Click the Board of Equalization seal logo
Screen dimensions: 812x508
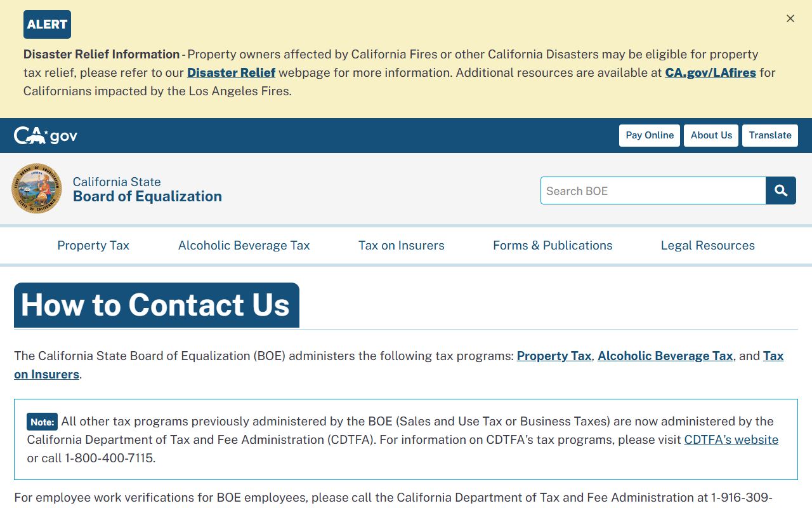(x=37, y=189)
